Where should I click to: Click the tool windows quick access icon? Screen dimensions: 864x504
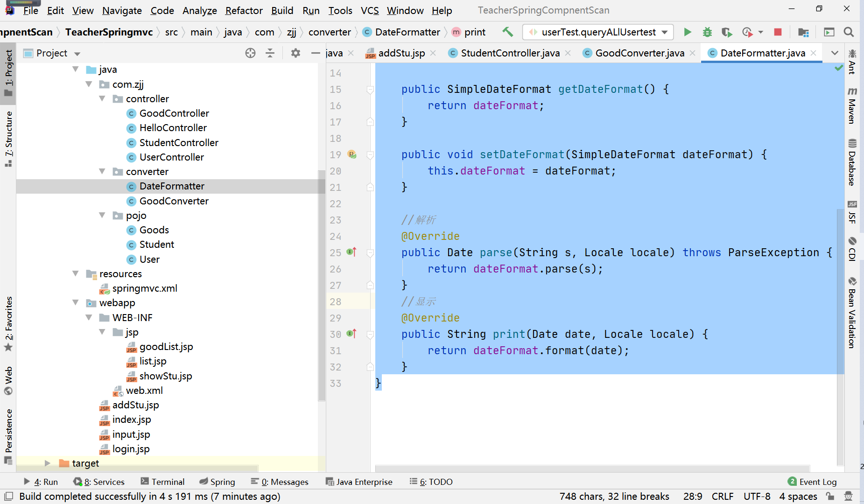click(x=8, y=497)
